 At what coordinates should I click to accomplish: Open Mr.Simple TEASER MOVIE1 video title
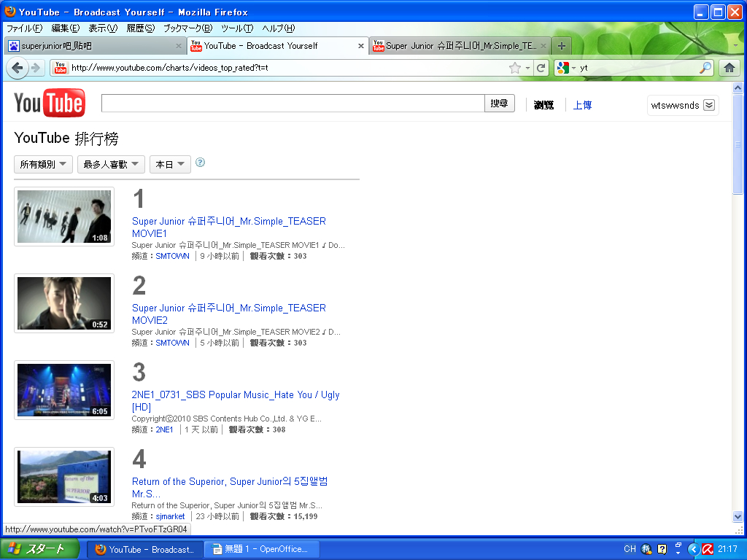228,227
